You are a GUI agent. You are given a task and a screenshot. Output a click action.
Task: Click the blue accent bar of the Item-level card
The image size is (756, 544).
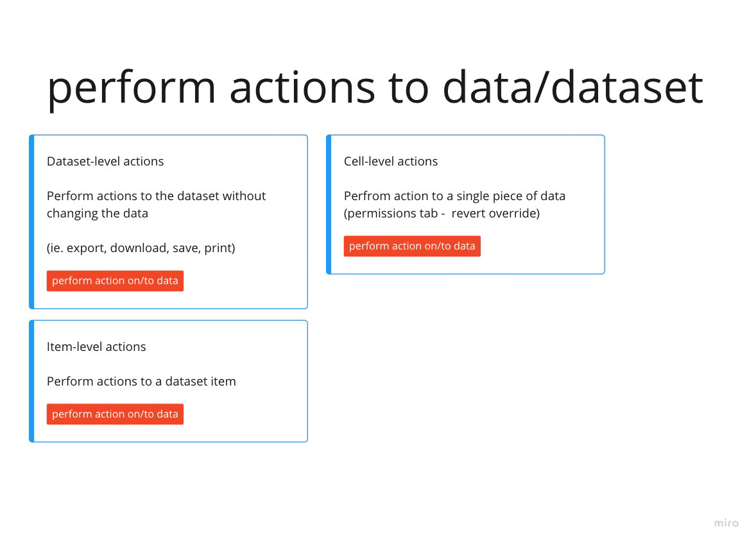31,381
